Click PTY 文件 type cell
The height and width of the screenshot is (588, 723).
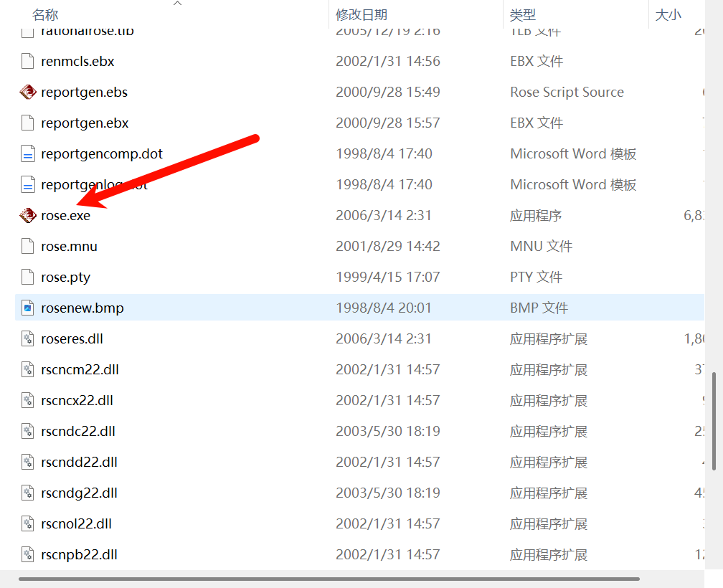[537, 277]
